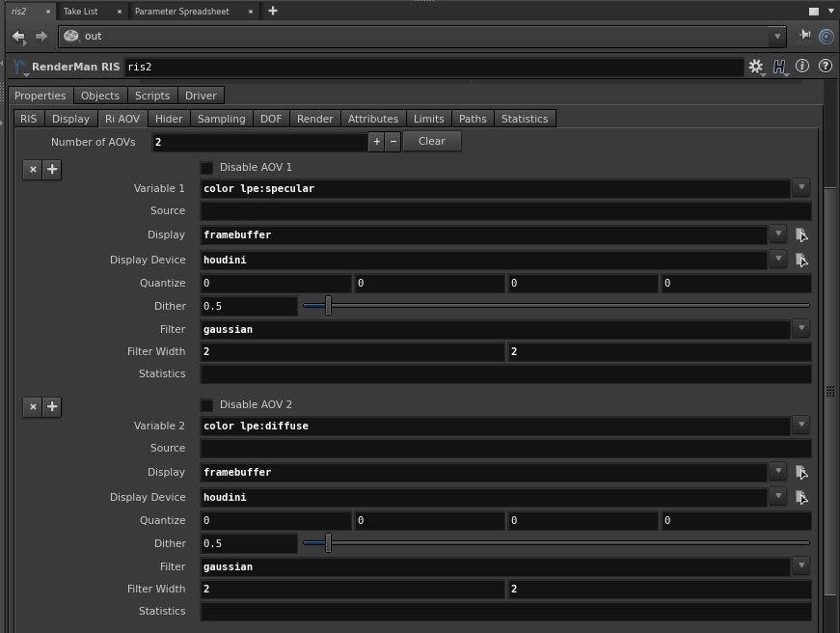The image size is (840, 633).
Task: Open the Properties tab
Action: point(41,96)
